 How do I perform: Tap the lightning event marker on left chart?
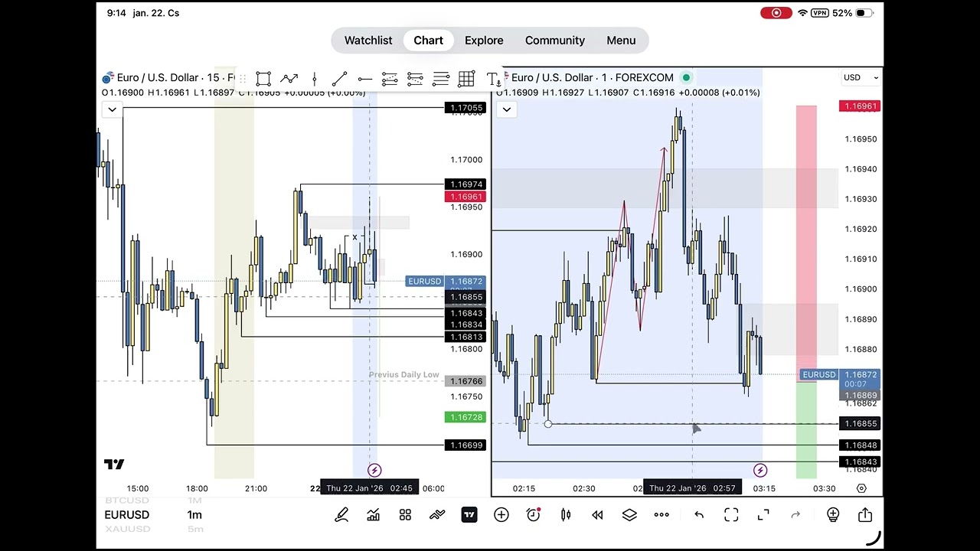(374, 470)
